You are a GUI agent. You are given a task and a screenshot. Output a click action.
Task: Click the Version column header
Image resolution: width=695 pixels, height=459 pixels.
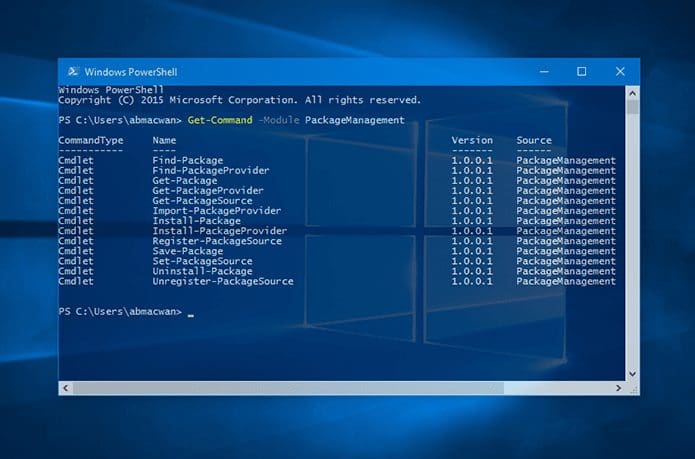pos(472,140)
